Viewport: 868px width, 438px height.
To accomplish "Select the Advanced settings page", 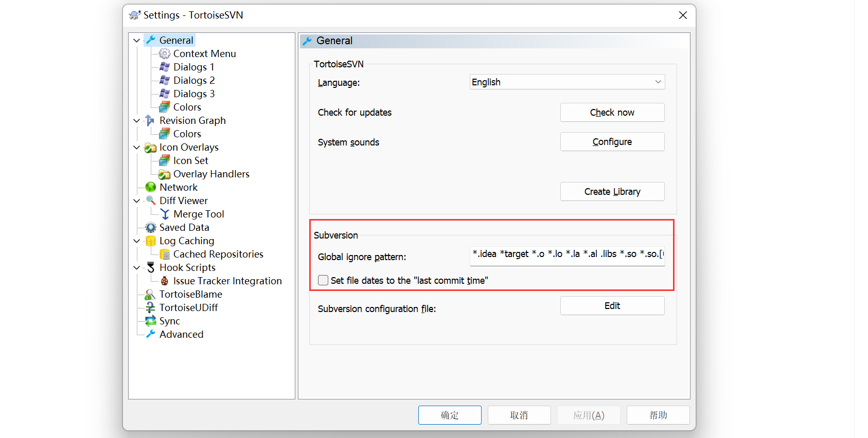I will pos(181,334).
